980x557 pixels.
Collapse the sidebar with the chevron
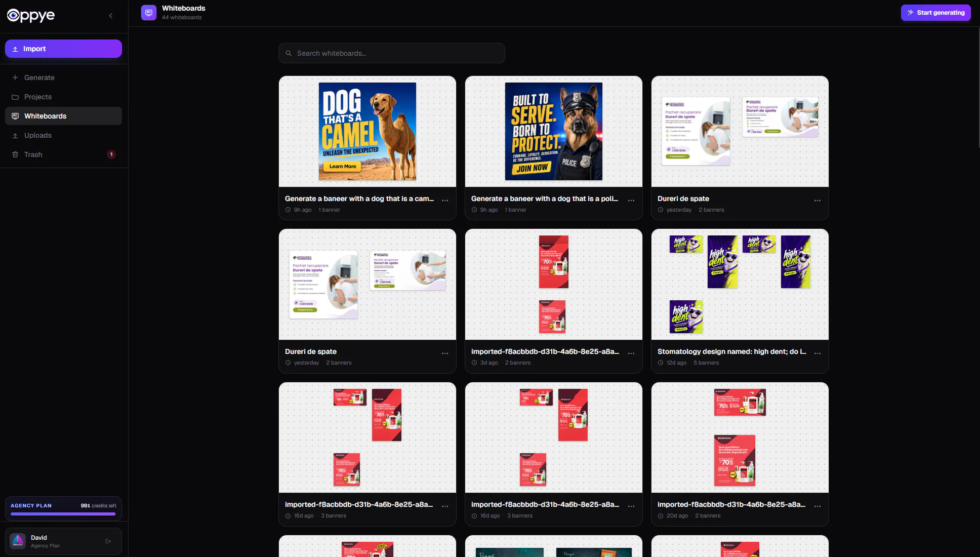(111, 16)
